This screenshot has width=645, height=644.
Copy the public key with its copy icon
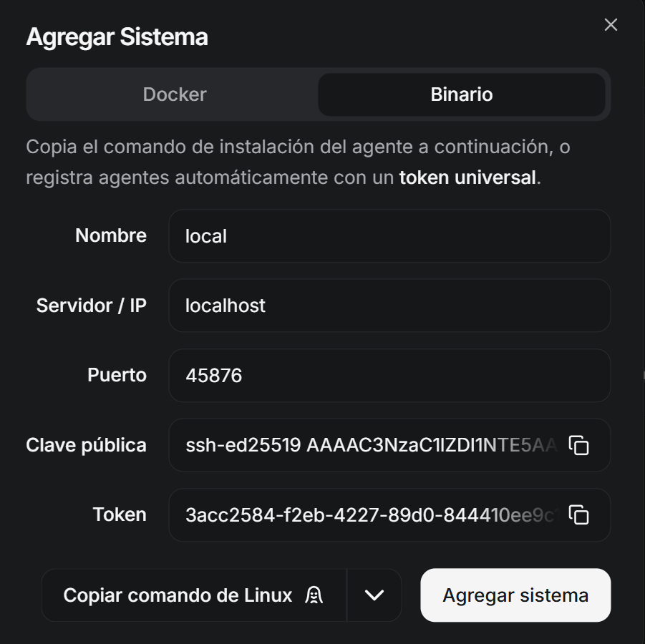pos(578,445)
